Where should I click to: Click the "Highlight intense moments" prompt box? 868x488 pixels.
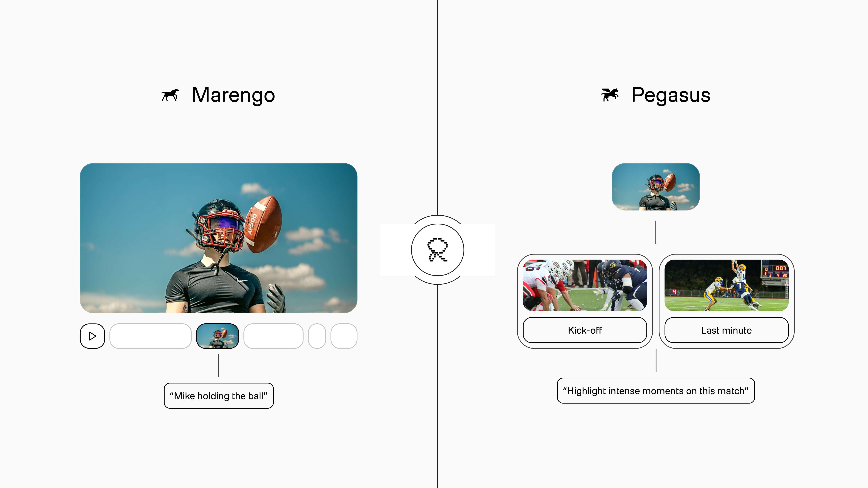click(x=656, y=391)
